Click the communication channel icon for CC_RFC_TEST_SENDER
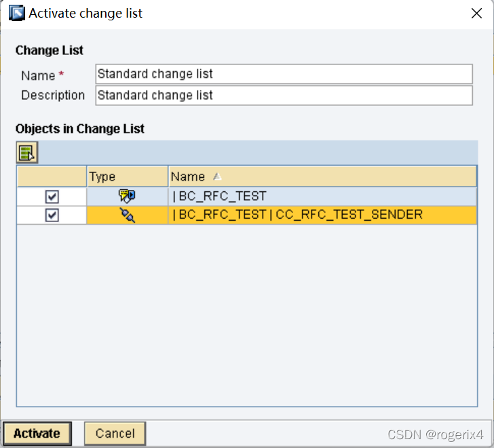This screenshot has height=448, width=494. click(x=127, y=215)
